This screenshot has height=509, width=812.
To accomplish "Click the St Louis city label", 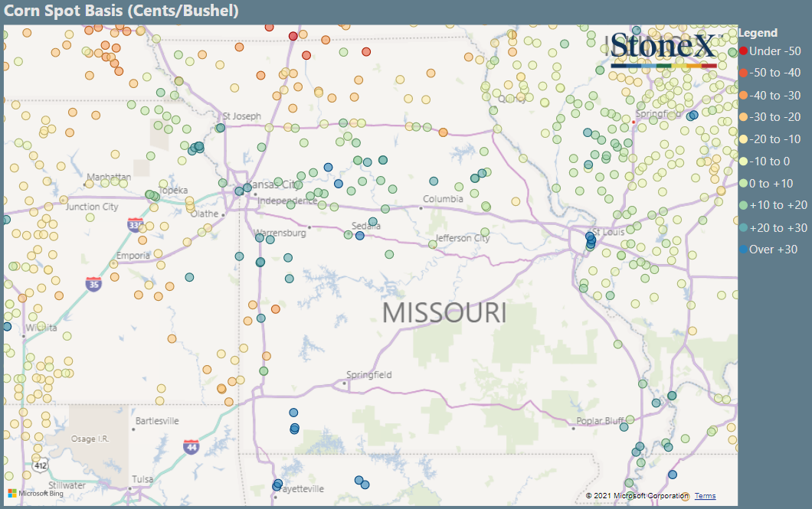I will coord(609,232).
